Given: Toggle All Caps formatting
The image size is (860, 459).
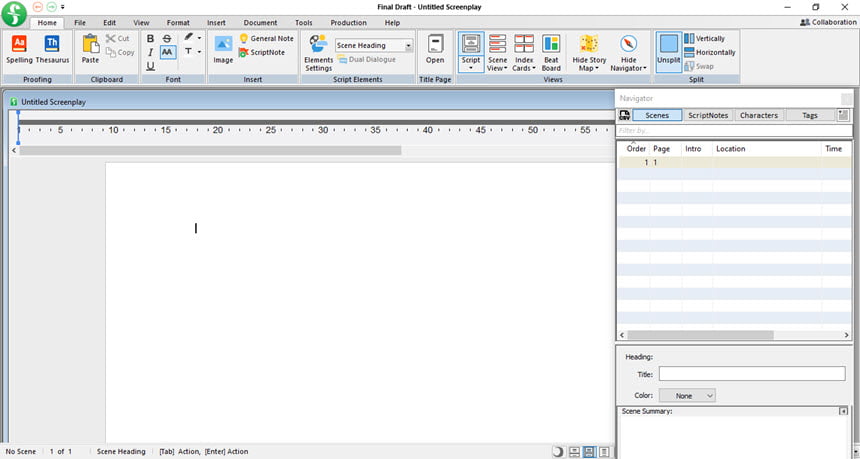Looking at the screenshot, I should pos(167,52).
